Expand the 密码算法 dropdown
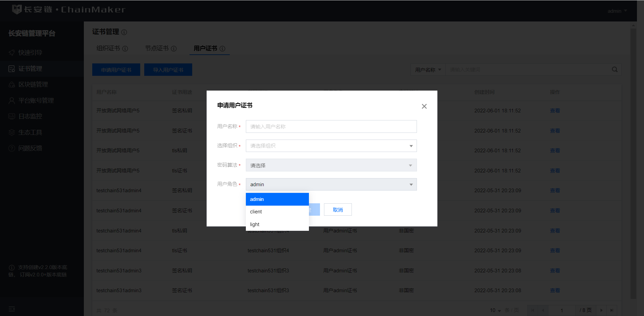 tap(331, 165)
